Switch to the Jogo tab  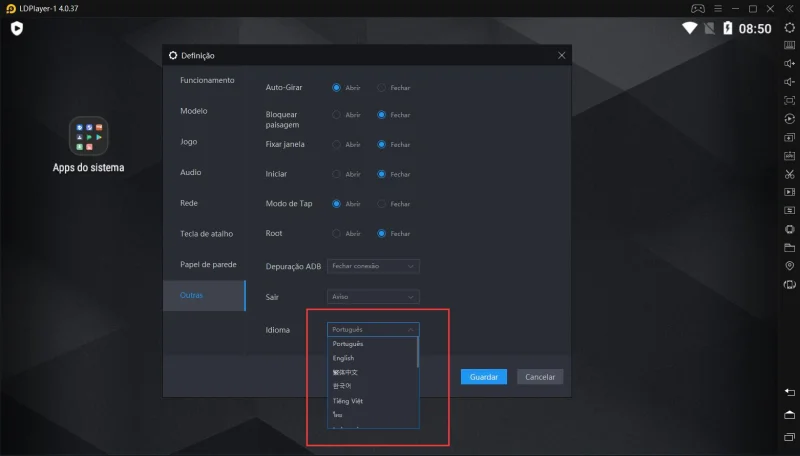point(188,142)
